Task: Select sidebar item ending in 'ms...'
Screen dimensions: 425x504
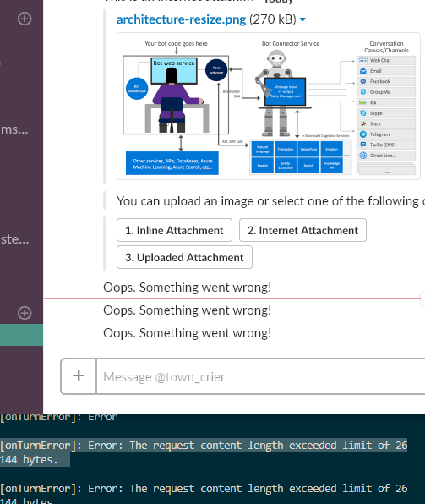Action: 14,129
